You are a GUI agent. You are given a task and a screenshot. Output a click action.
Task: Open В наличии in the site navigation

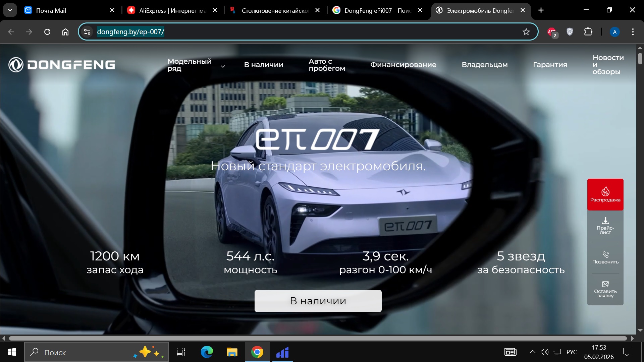264,65
